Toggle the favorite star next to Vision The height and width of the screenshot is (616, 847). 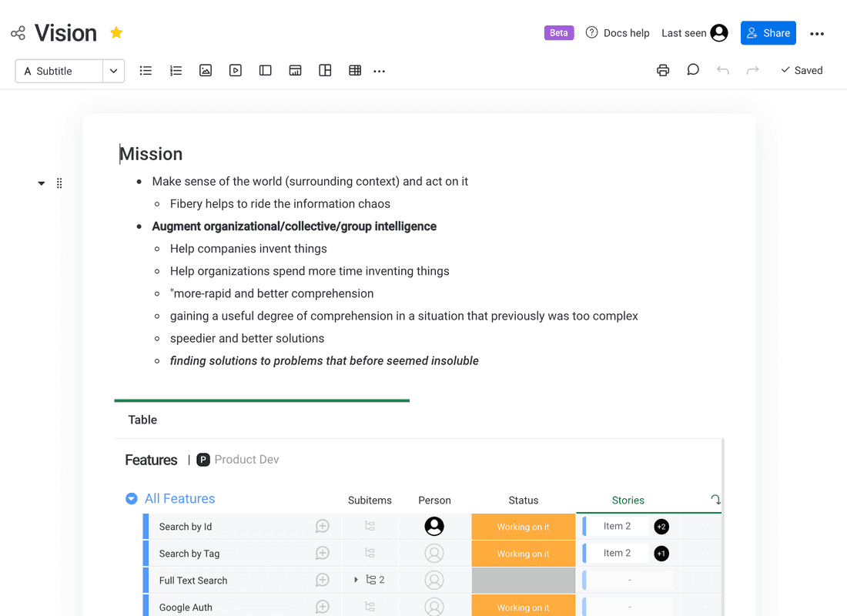click(116, 32)
